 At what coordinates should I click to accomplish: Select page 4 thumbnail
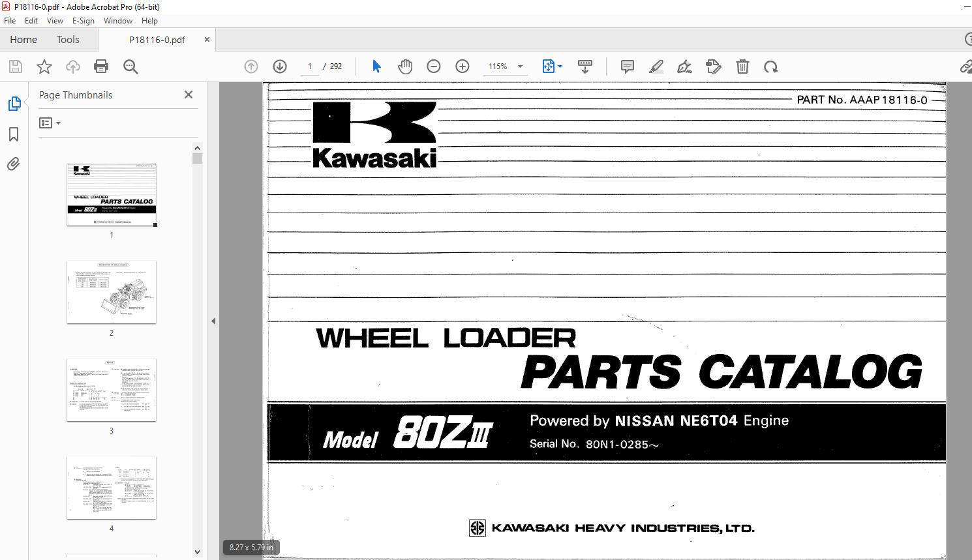click(112, 488)
